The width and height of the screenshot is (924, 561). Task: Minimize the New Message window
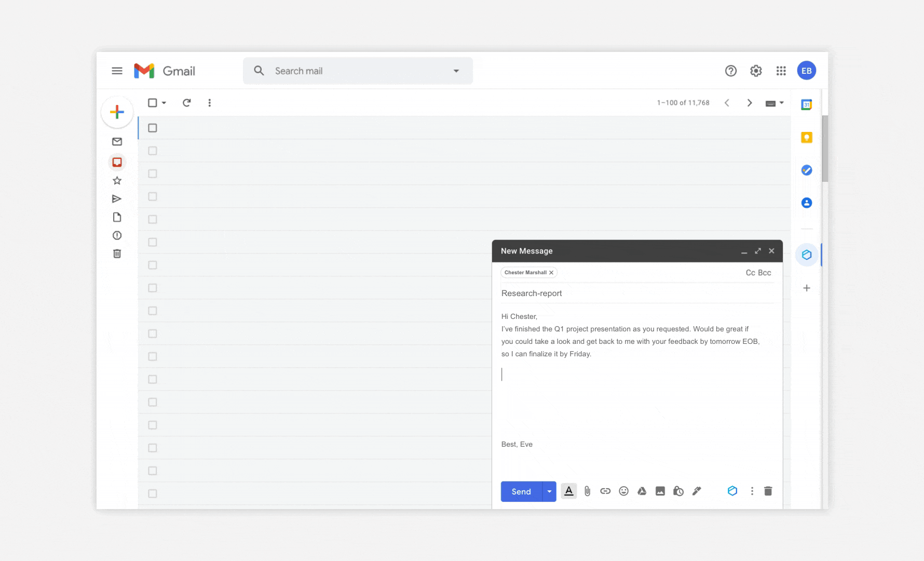[x=744, y=251]
